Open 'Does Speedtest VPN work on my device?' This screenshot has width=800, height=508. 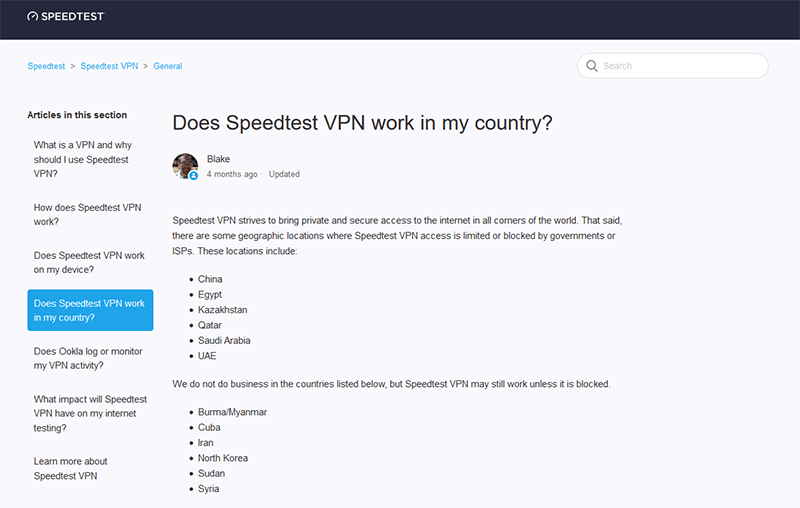[89, 262]
